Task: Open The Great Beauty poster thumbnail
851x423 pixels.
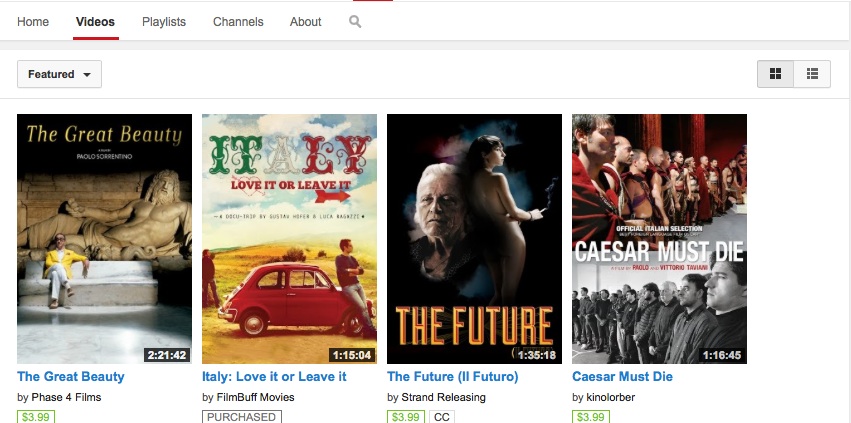Action: [104, 238]
